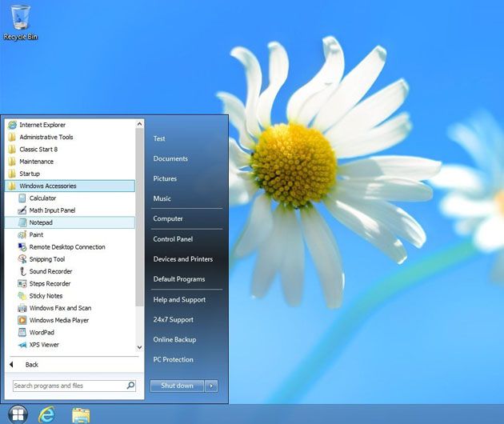Click the Windows Media Player icon

pyautogui.click(x=22, y=321)
